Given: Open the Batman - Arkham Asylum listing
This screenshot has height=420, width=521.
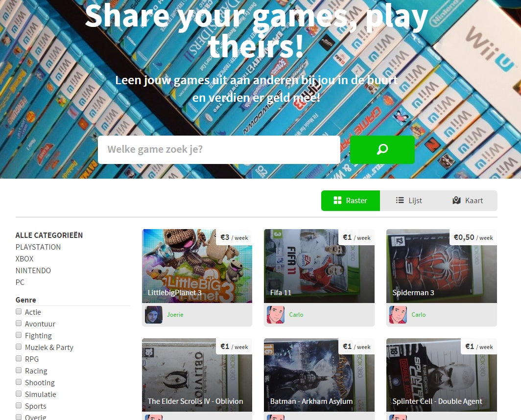Looking at the screenshot, I should (319, 375).
